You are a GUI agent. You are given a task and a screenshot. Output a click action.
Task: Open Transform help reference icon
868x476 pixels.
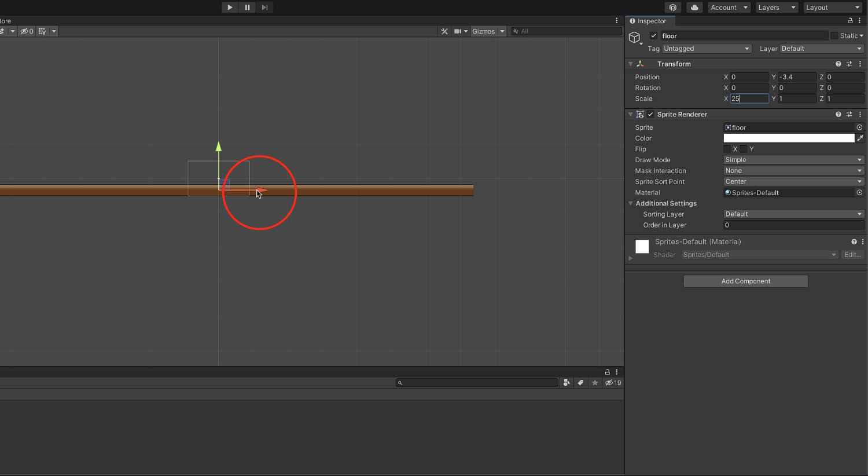pyautogui.click(x=838, y=64)
